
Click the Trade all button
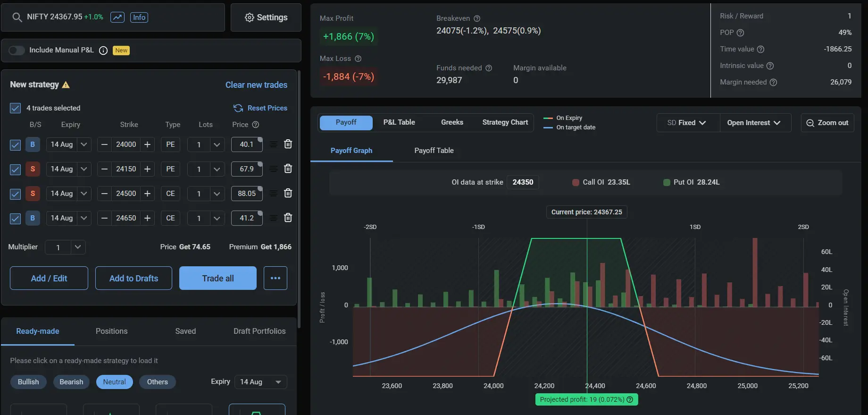(x=218, y=278)
